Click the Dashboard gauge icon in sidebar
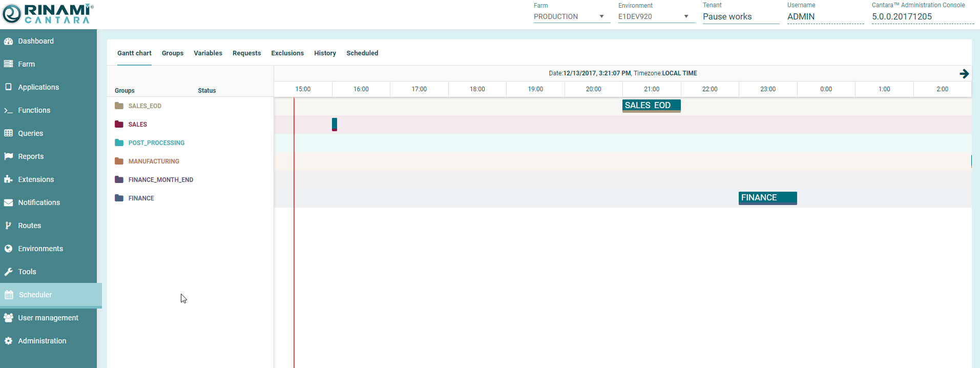This screenshot has width=980, height=368. pos(9,41)
